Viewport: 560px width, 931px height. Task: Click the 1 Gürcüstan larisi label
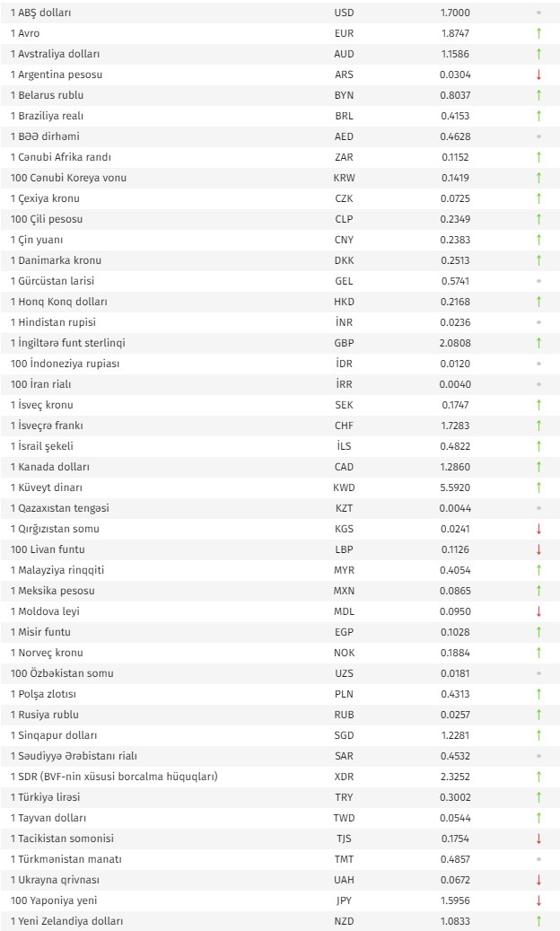(52, 281)
